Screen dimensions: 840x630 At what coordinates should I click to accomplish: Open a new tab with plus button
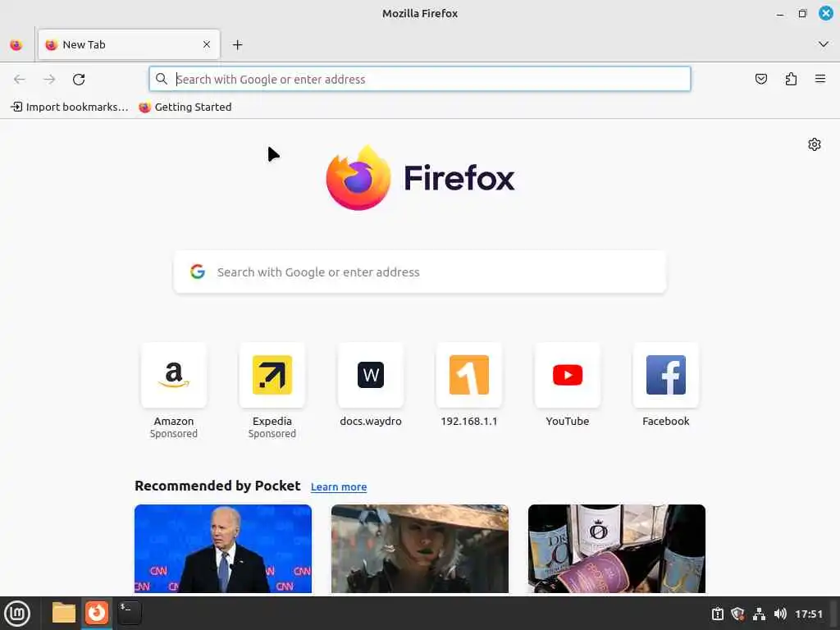pyautogui.click(x=237, y=45)
